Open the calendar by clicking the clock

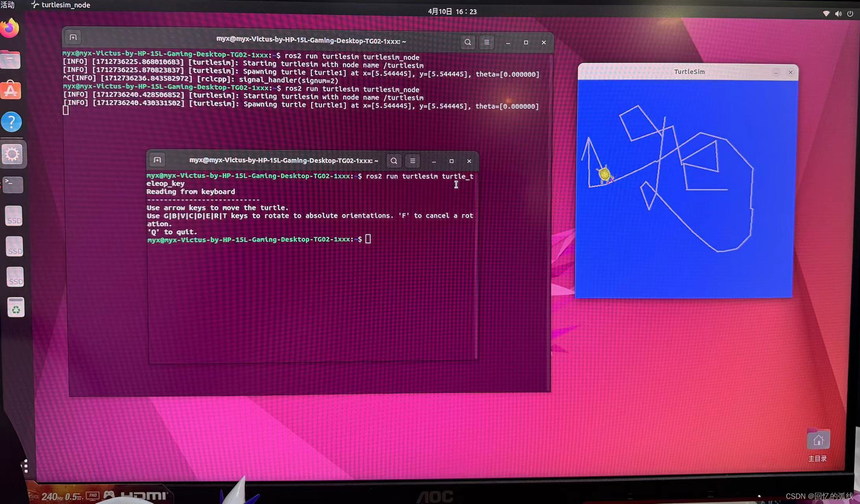coord(452,11)
